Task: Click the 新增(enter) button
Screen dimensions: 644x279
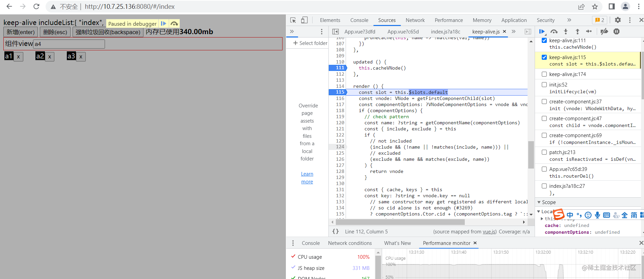Action: tap(21, 32)
